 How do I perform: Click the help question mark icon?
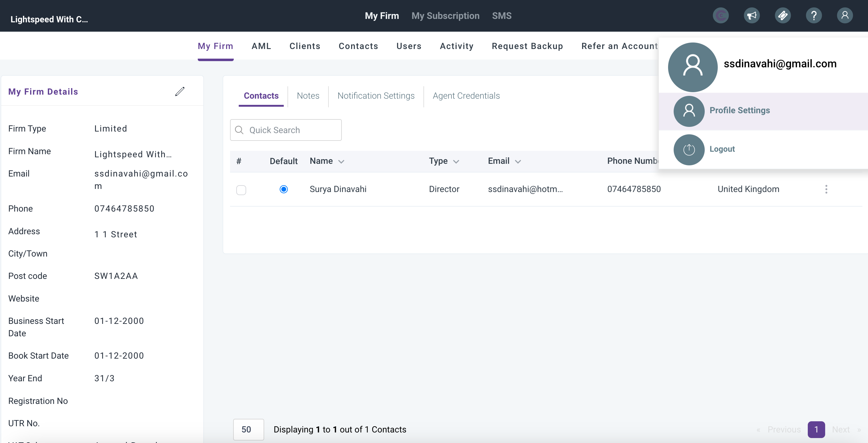[x=813, y=16]
